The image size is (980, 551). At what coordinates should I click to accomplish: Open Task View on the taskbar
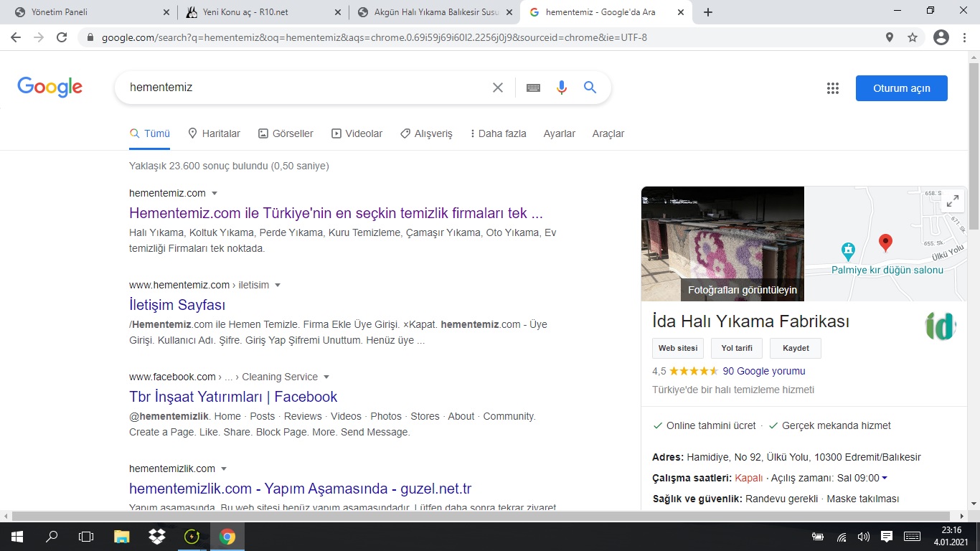pyautogui.click(x=86, y=537)
